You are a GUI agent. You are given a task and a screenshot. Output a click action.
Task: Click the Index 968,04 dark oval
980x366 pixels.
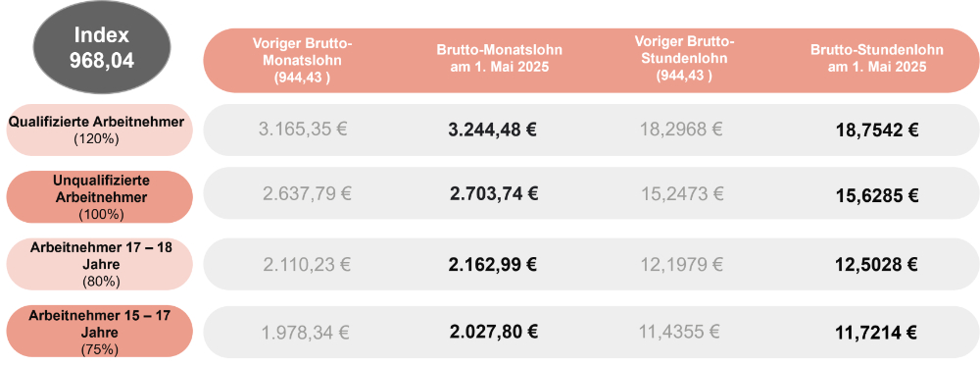103,47
